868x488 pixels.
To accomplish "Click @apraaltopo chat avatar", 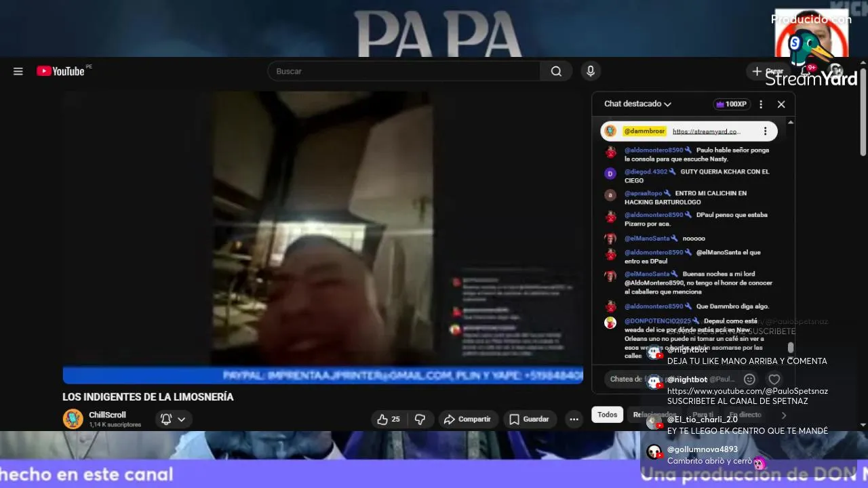I will [610, 195].
